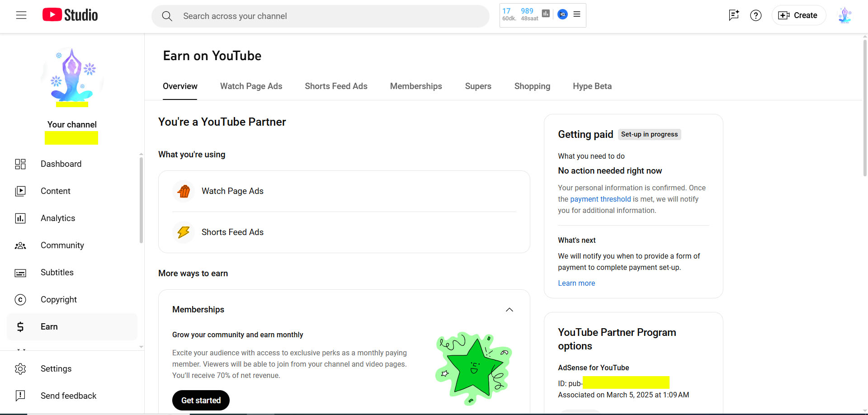This screenshot has width=868, height=415.
Task: Click the 'Earn on YouTube' page title
Action: 212,56
